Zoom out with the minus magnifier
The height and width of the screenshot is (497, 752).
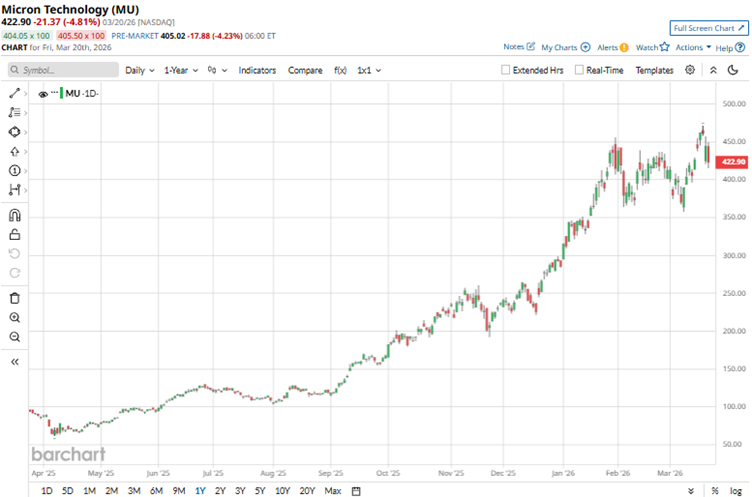(15, 337)
